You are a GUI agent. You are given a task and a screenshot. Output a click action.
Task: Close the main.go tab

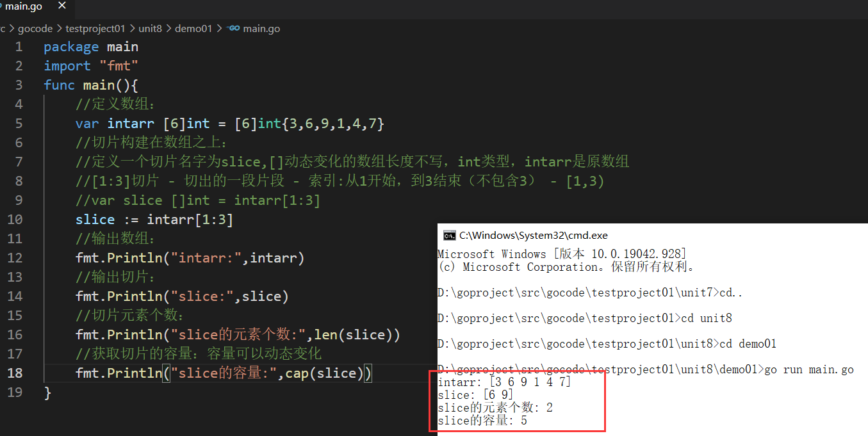click(61, 6)
